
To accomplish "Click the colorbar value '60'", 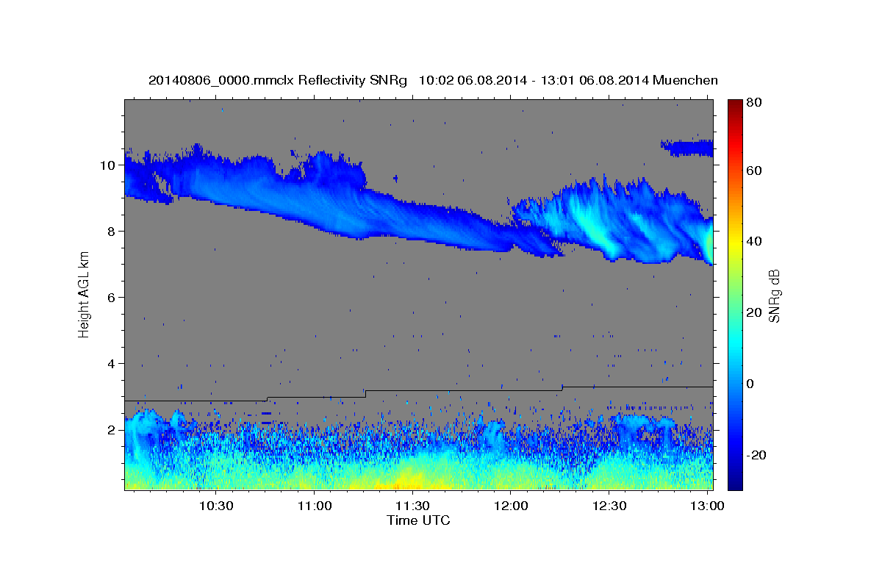I will pos(754,171).
